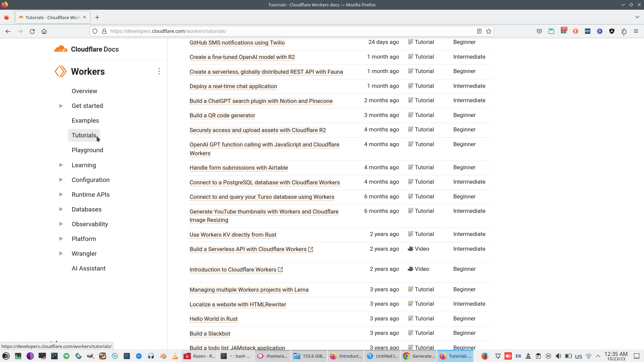
Task: Open Hello World in Rust tutorial
Action: tap(213, 319)
